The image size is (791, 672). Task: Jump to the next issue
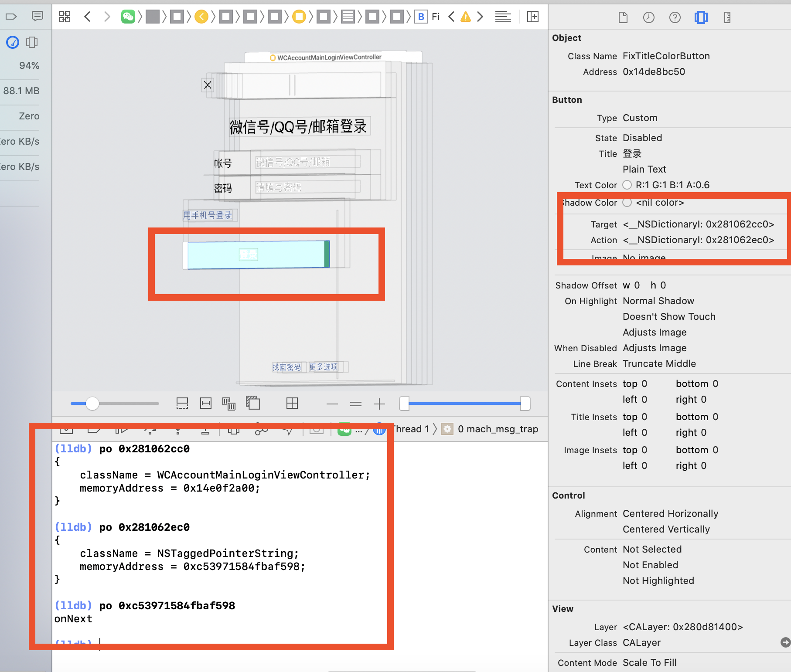pos(480,17)
